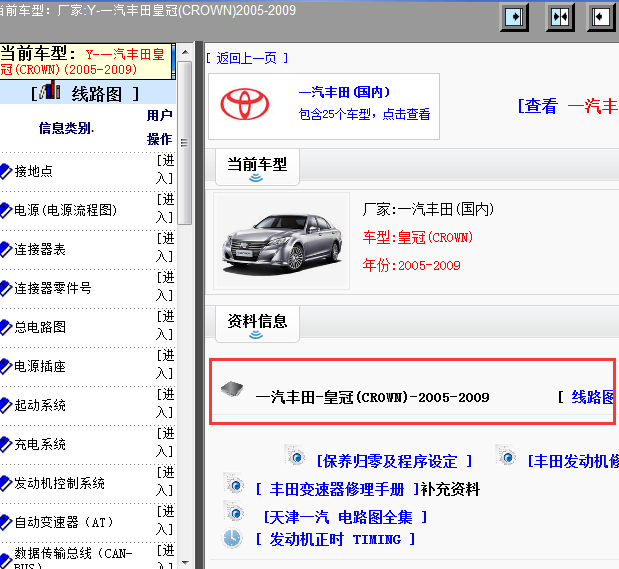Viewport: 619px width, 569px height.
Task: Click 一汽丰田-皇冠(CROWN)-2005-2009 entry text
Action: 373,397
